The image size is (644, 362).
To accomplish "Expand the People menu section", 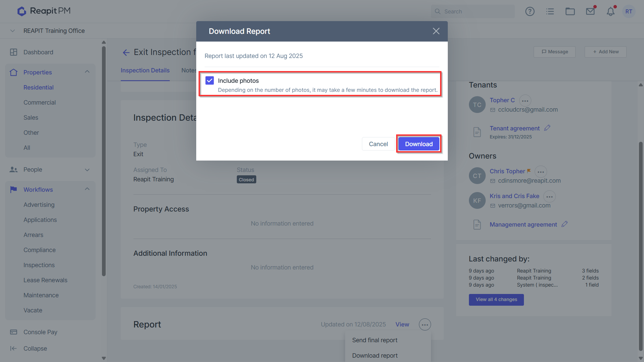I will (87, 170).
